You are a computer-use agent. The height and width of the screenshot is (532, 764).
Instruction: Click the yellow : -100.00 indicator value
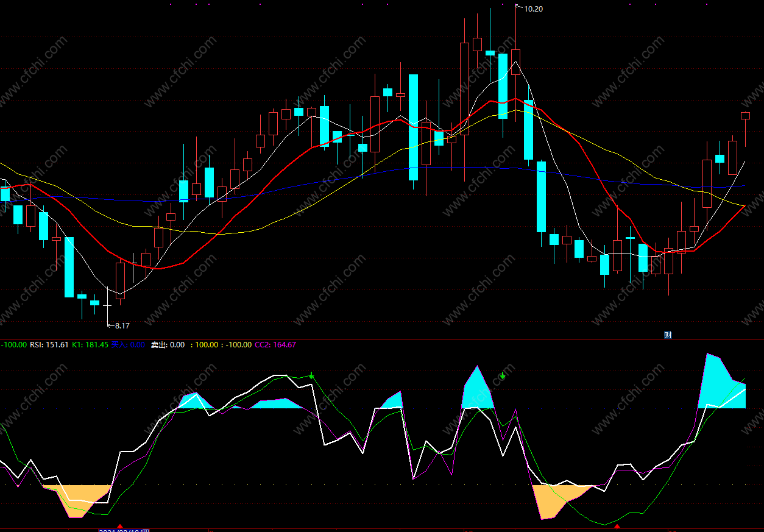236,345
